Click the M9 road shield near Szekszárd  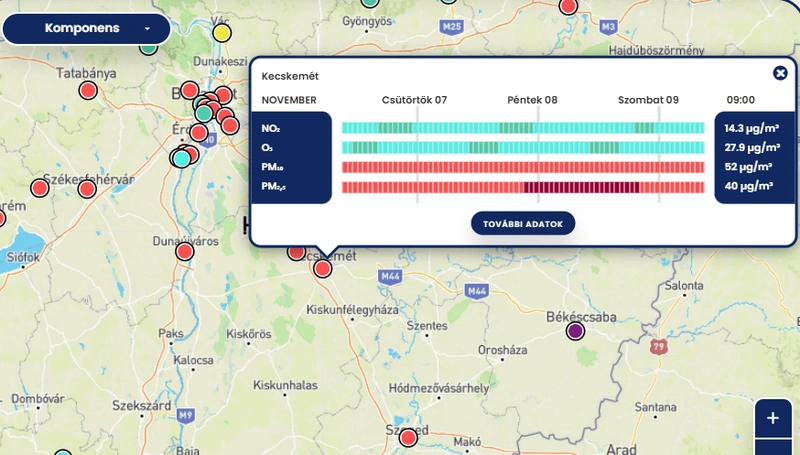point(186,415)
